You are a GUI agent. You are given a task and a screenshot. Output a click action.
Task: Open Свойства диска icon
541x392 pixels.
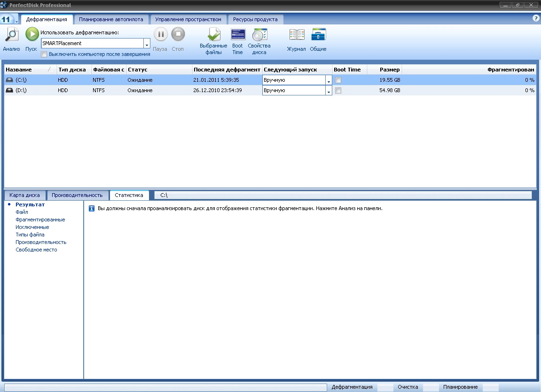pyautogui.click(x=259, y=34)
